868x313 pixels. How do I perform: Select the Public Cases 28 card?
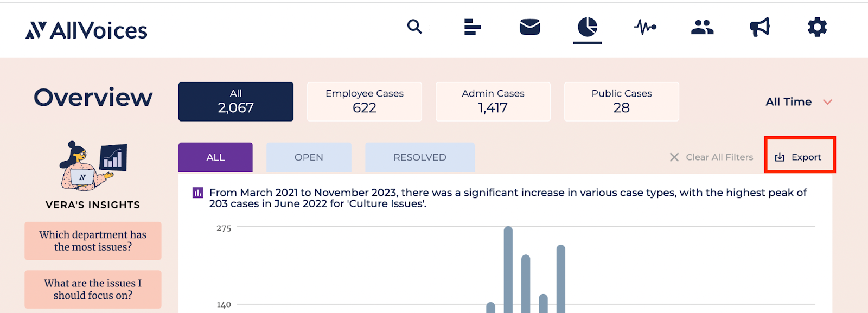622,101
